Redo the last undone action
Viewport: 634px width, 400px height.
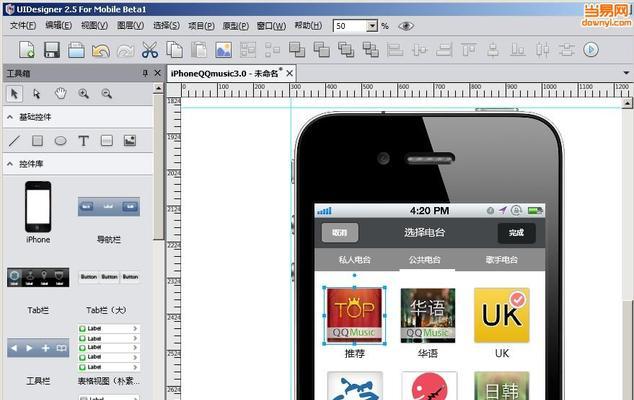[125, 51]
